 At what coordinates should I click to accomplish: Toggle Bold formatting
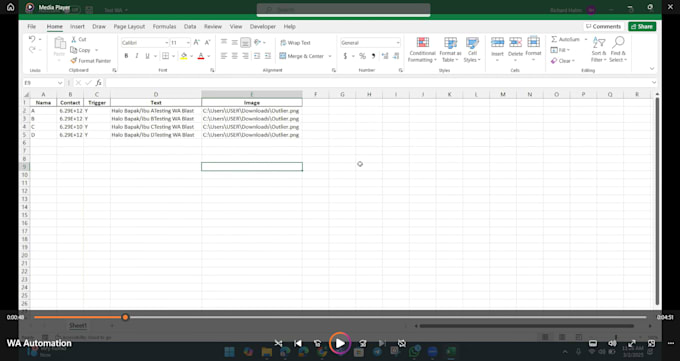click(x=126, y=56)
